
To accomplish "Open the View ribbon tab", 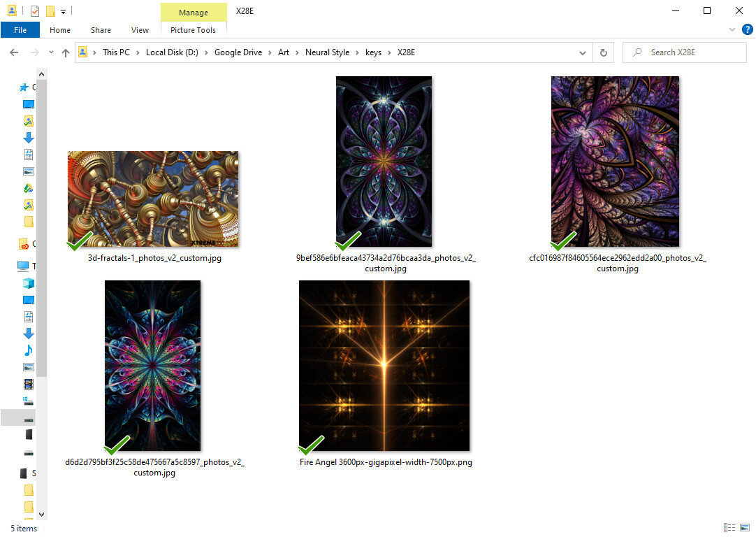I will point(140,30).
